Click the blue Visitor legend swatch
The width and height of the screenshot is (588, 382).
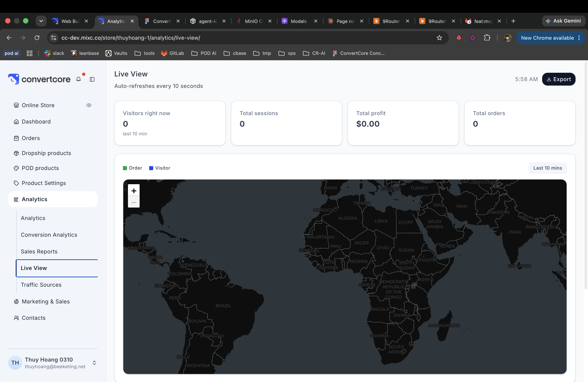151,168
